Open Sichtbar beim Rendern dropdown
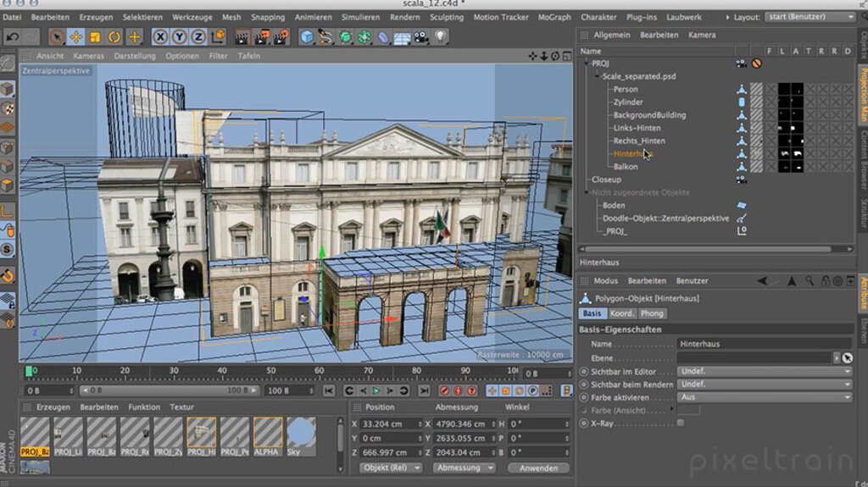This screenshot has height=487, width=868. 765,384
